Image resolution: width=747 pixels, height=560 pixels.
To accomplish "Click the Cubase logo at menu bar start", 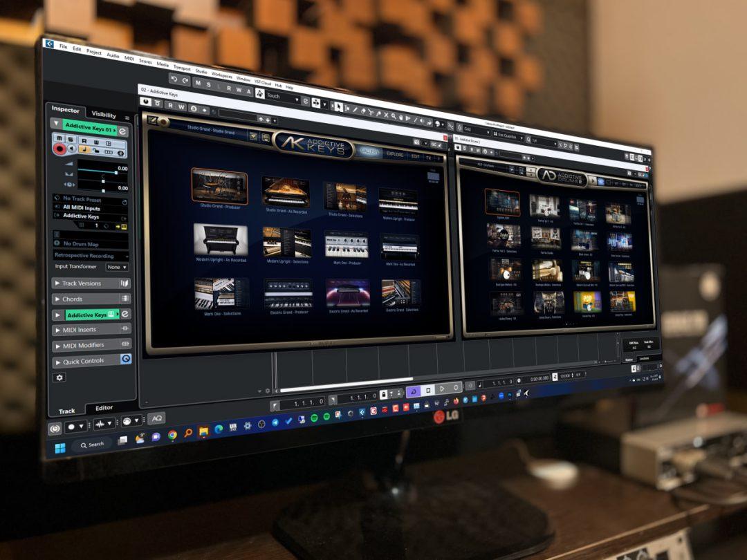I will pyautogui.click(x=49, y=44).
